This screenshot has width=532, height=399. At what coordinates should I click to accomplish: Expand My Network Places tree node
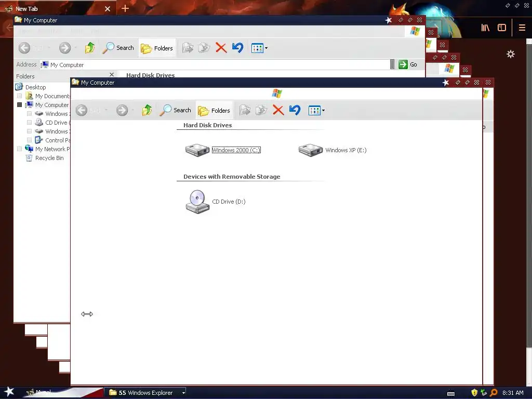20,149
